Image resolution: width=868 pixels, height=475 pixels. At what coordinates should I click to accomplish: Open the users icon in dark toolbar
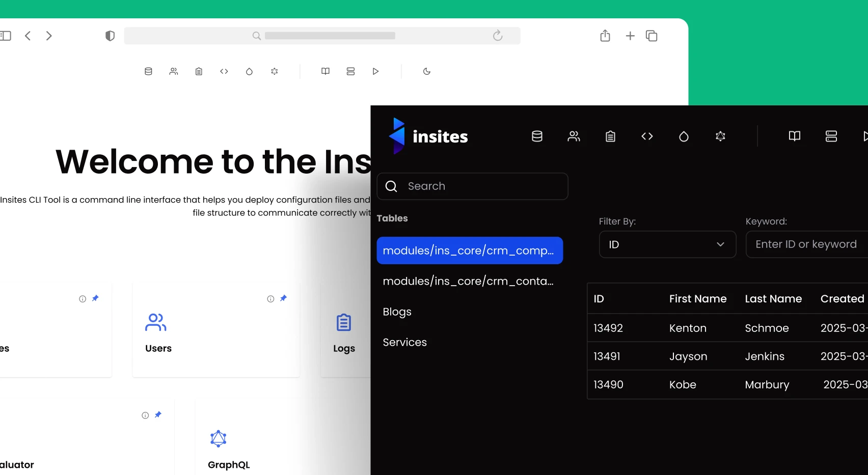(574, 136)
